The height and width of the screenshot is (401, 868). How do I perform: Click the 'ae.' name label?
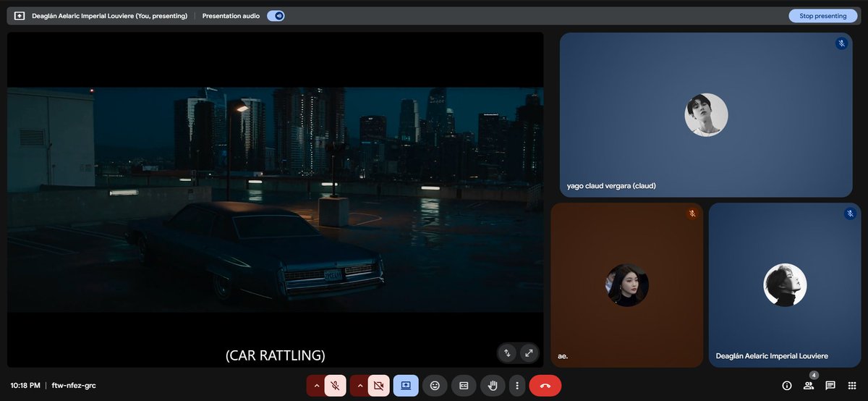[563, 356]
